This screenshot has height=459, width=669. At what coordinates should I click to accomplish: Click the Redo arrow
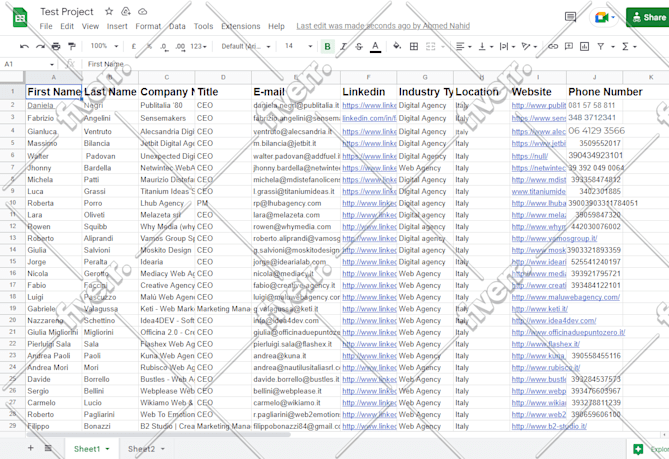[x=40, y=46]
